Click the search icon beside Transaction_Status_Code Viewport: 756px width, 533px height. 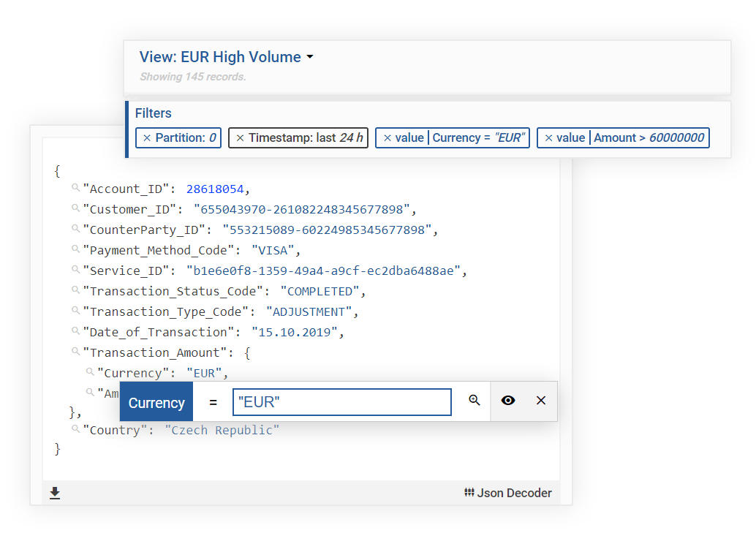coord(76,290)
